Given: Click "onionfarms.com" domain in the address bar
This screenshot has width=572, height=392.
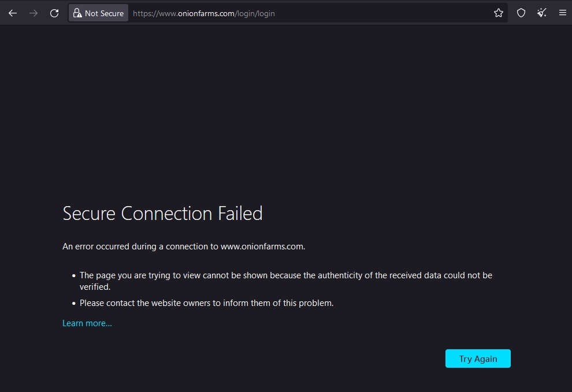Looking at the screenshot, I should pyautogui.click(x=205, y=13).
